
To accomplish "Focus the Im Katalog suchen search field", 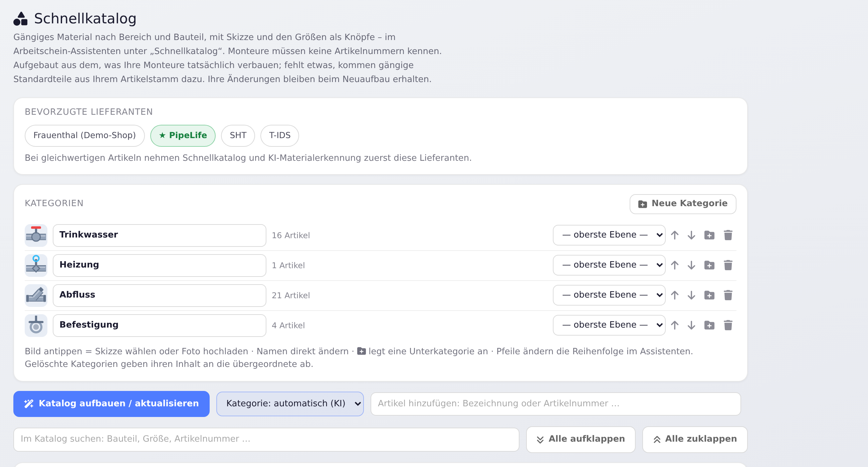I will (x=266, y=439).
